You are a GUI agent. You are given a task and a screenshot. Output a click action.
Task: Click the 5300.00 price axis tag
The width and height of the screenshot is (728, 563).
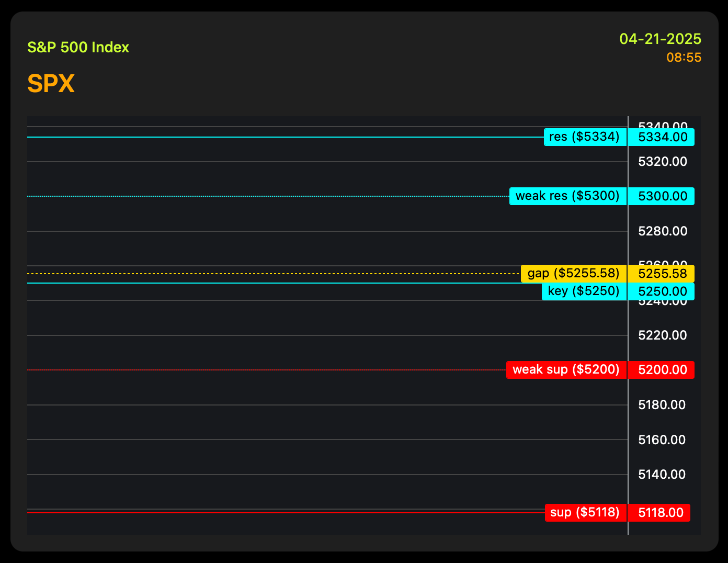tap(661, 196)
